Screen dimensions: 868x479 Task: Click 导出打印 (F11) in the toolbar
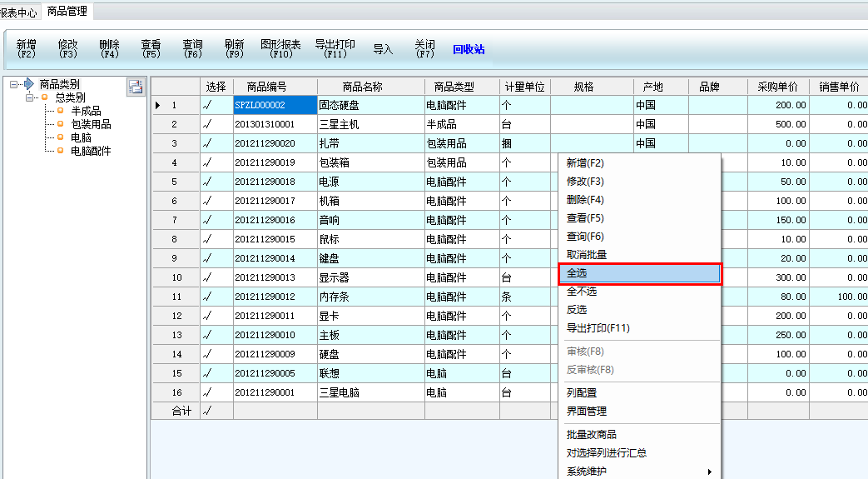click(x=335, y=48)
